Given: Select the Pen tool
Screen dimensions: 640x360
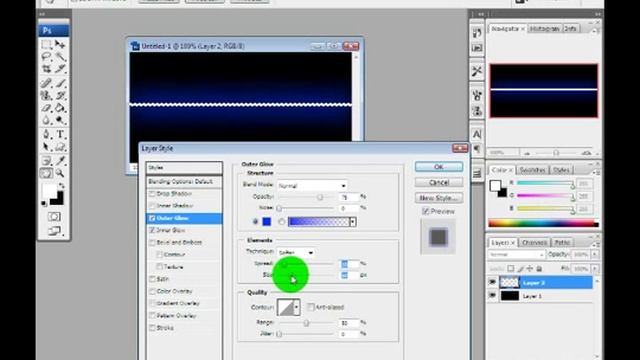Looking at the screenshot, I should click(46, 134).
